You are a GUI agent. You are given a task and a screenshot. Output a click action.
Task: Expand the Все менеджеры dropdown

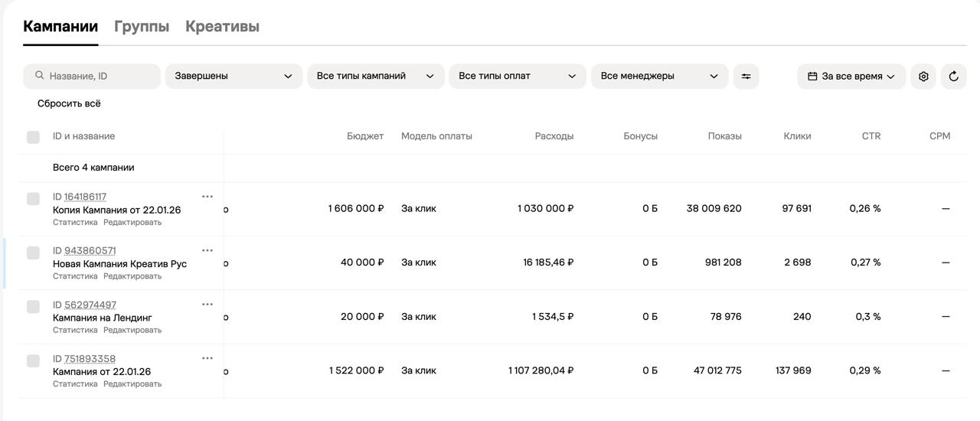(x=659, y=77)
